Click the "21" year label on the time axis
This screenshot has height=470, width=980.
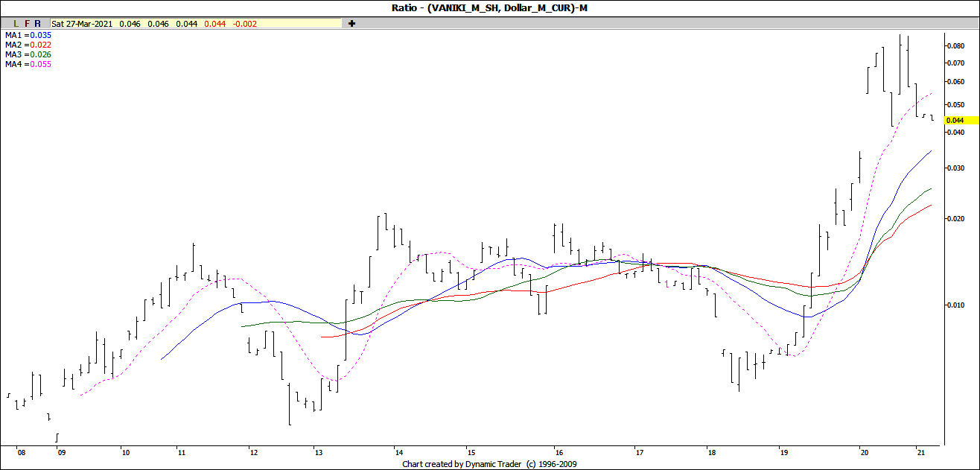coord(920,453)
